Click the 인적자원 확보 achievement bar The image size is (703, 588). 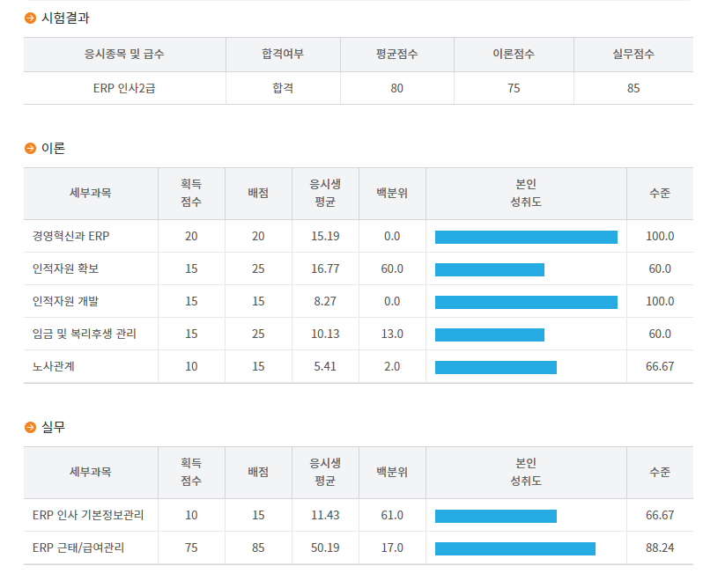click(x=490, y=269)
